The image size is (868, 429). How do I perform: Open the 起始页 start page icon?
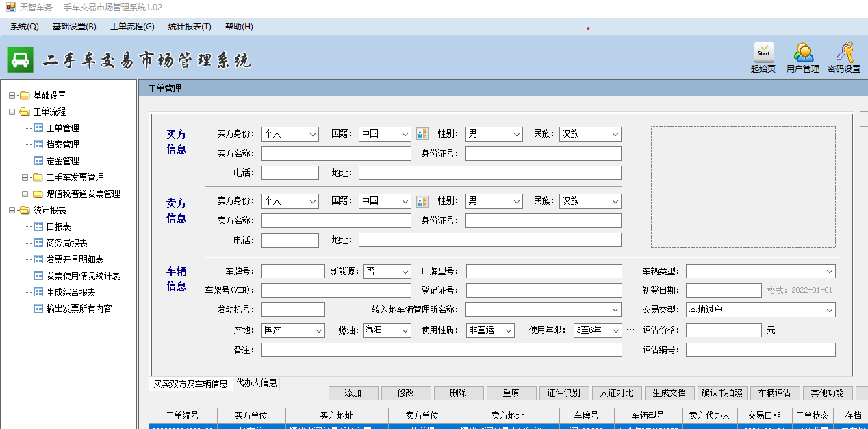click(x=763, y=53)
